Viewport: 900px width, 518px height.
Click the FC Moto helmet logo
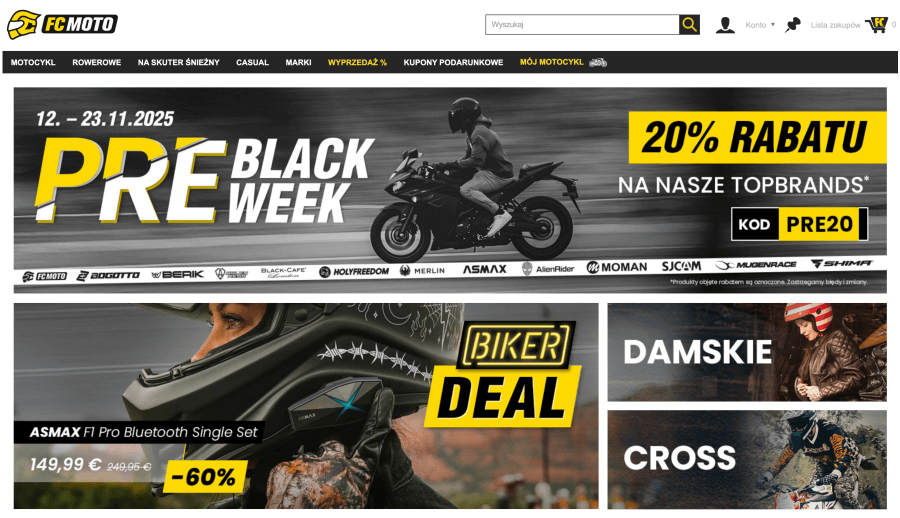tap(24, 25)
